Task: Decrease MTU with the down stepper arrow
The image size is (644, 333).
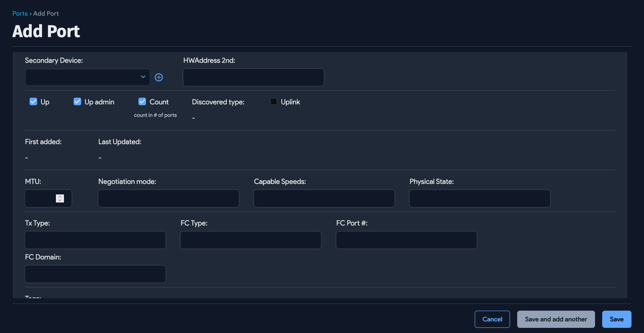Action: [x=60, y=200]
